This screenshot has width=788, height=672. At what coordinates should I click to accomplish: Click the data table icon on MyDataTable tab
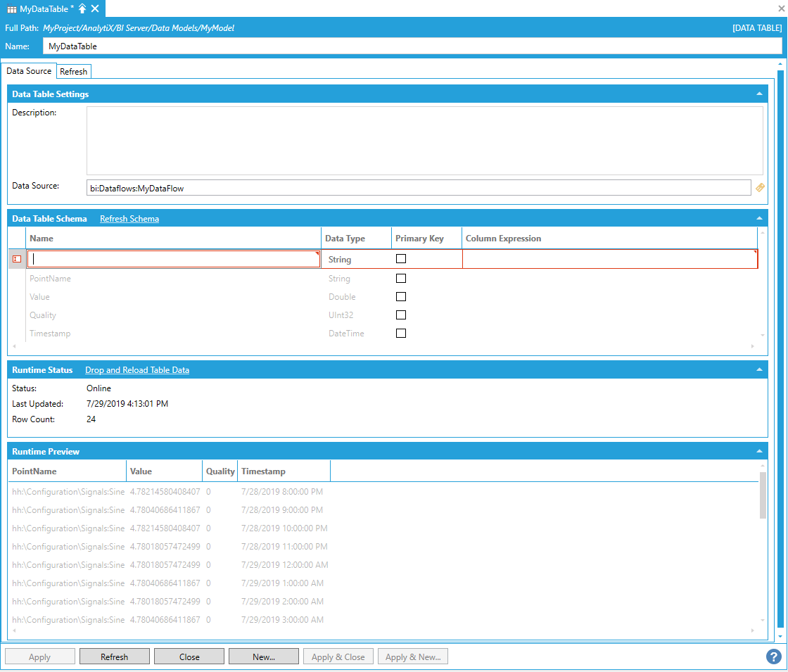[12, 8]
